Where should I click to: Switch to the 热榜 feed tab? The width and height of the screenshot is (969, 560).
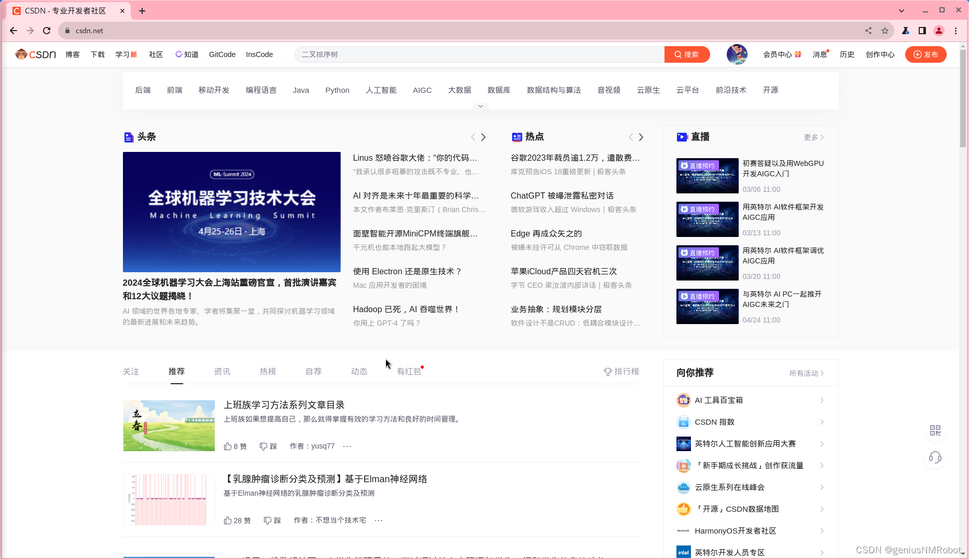tap(268, 371)
